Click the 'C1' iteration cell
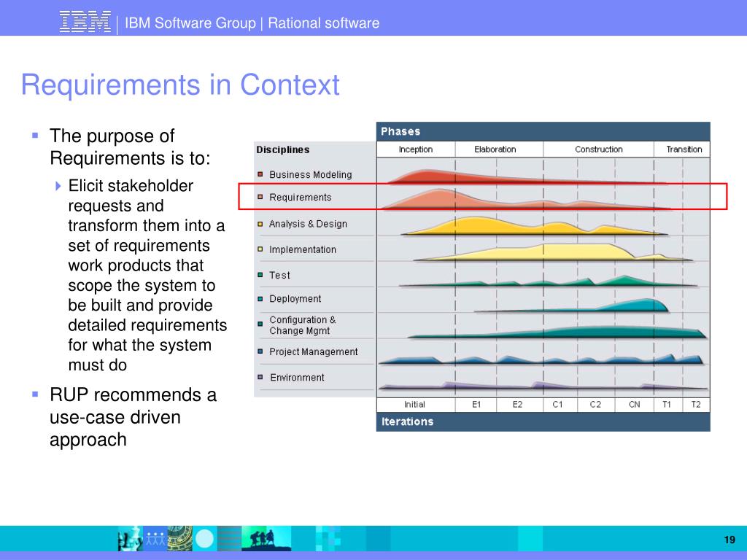The height and width of the screenshot is (560, 747). click(560, 404)
